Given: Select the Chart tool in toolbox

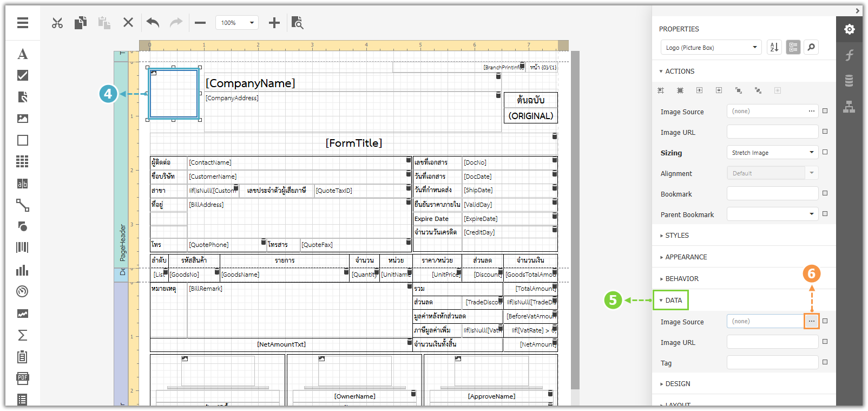Looking at the screenshot, I should click(23, 270).
